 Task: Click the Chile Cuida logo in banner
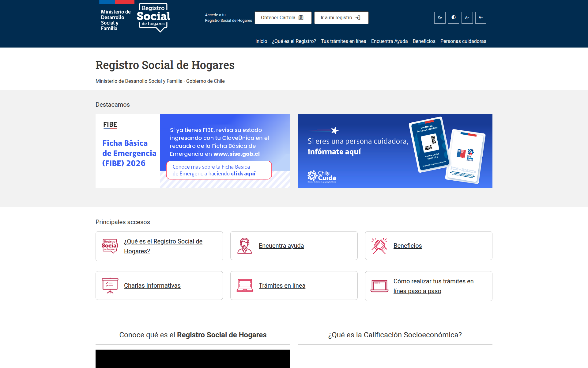point(322,176)
